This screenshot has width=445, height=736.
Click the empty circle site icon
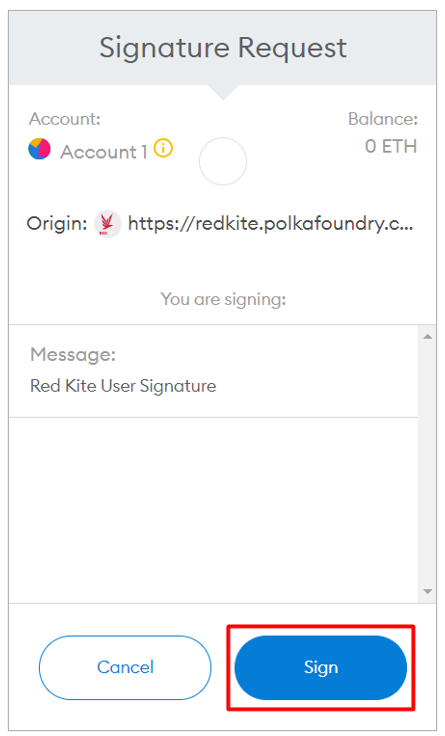click(223, 161)
